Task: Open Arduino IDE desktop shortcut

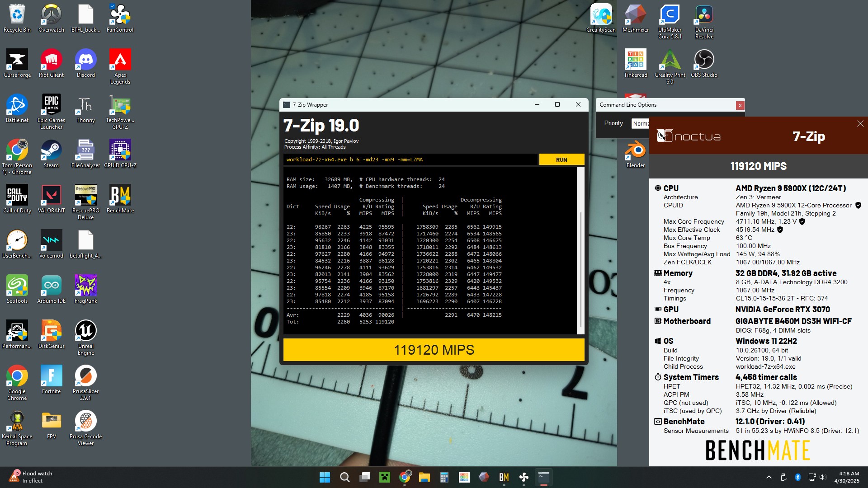Action: pyautogui.click(x=51, y=290)
